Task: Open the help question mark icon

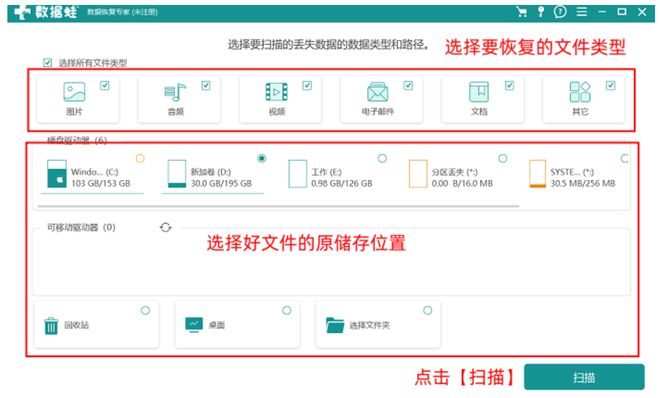Action: point(560,12)
